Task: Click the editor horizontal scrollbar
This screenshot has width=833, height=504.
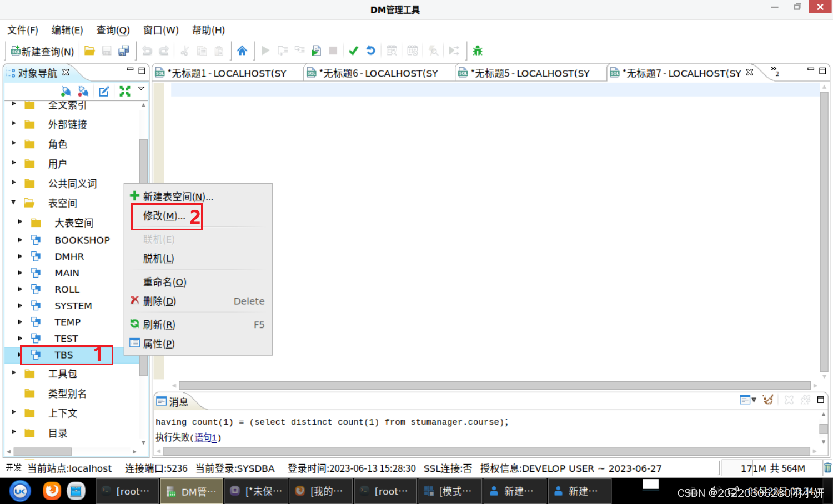Action: [495, 385]
